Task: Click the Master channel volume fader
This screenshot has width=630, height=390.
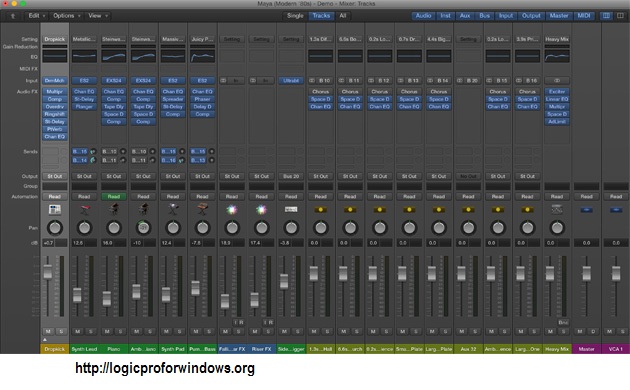Action: pos(586,274)
